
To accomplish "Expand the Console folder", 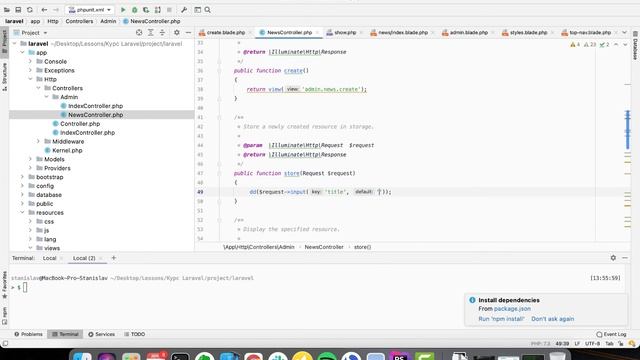I will click(x=30, y=62).
